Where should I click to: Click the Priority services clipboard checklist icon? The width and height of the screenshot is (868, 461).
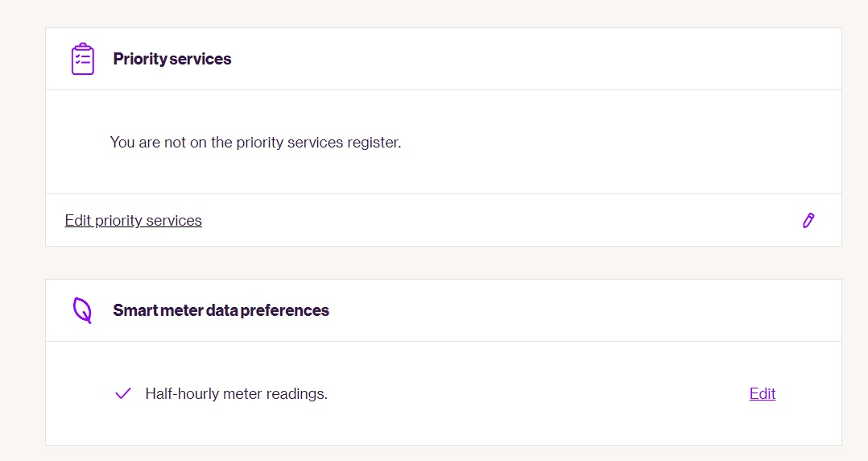pos(83,59)
